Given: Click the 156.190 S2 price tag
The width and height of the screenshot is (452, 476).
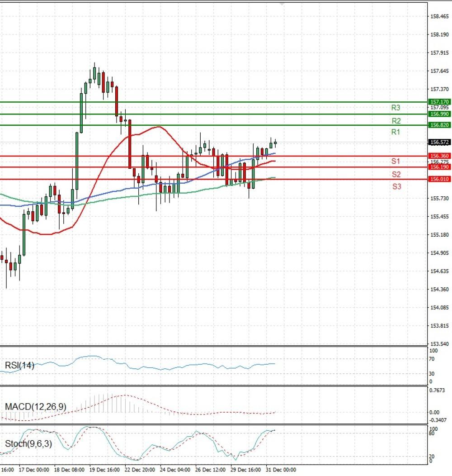Looking at the screenshot, I should click(439, 167).
